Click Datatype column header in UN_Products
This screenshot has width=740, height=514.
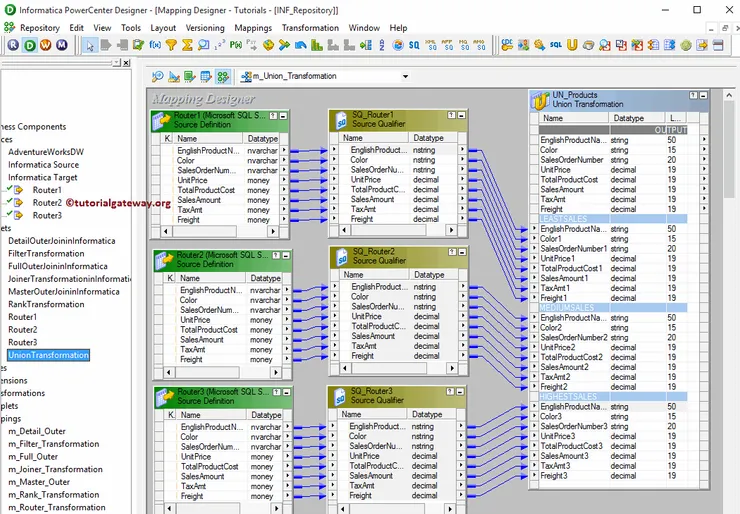(637, 118)
